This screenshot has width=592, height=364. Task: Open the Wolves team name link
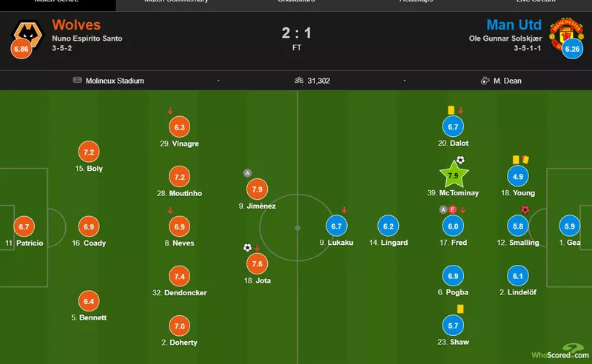pos(76,25)
